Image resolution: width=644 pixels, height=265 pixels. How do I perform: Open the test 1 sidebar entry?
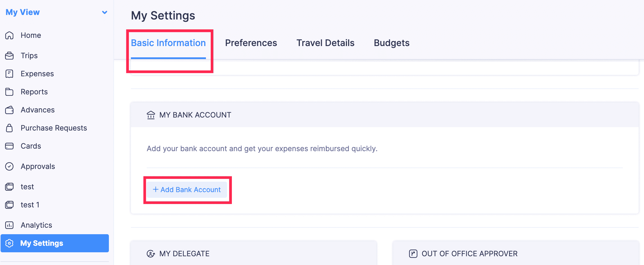coord(30,205)
